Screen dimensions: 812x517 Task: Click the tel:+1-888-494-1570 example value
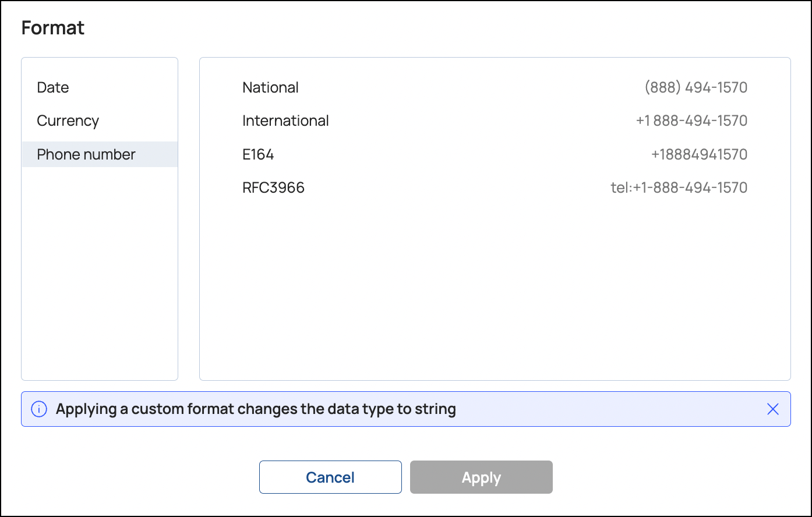[x=679, y=187]
